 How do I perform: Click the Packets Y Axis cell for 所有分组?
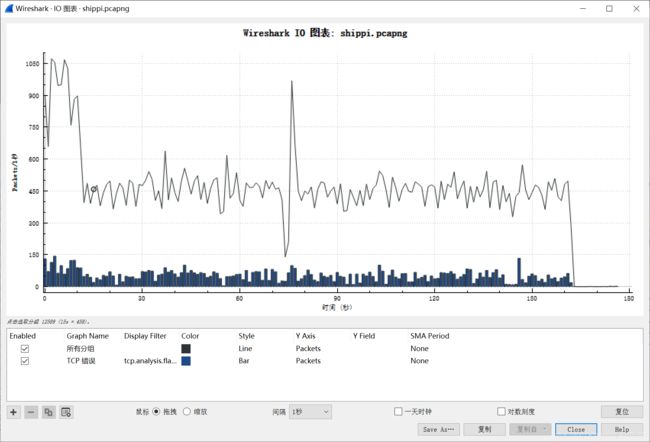308,349
